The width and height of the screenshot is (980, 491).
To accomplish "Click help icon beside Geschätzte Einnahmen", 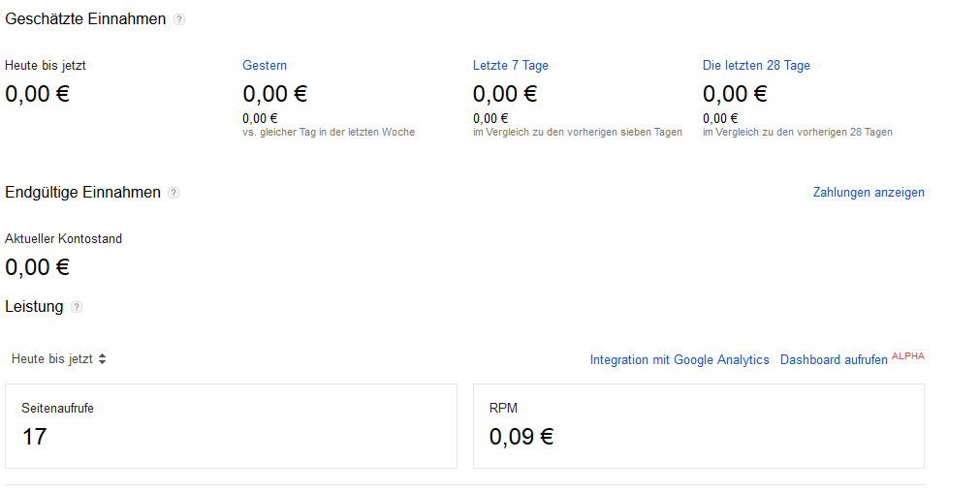I will point(179,19).
